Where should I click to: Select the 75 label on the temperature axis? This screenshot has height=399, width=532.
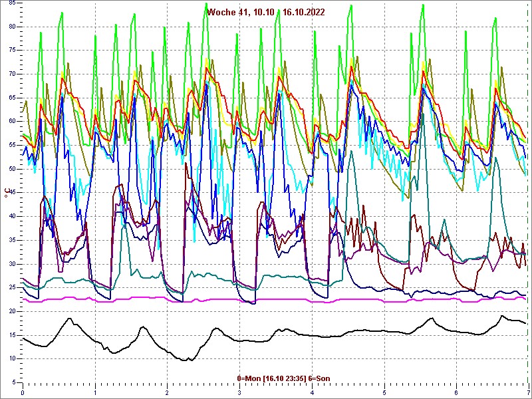click(11, 51)
